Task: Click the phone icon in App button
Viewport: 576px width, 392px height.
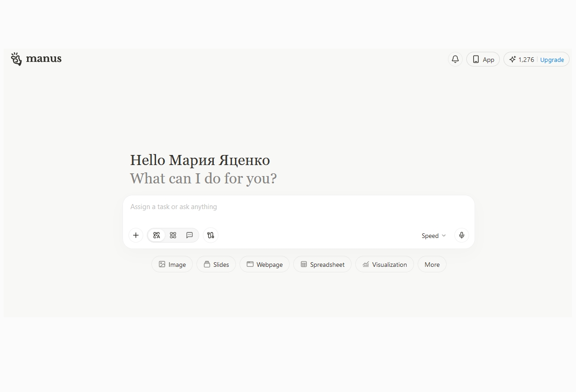Action: click(x=476, y=59)
